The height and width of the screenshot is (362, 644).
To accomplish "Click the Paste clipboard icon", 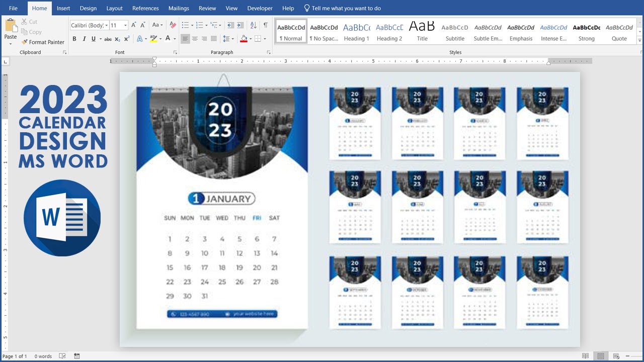I will click(x=11, y=25).
